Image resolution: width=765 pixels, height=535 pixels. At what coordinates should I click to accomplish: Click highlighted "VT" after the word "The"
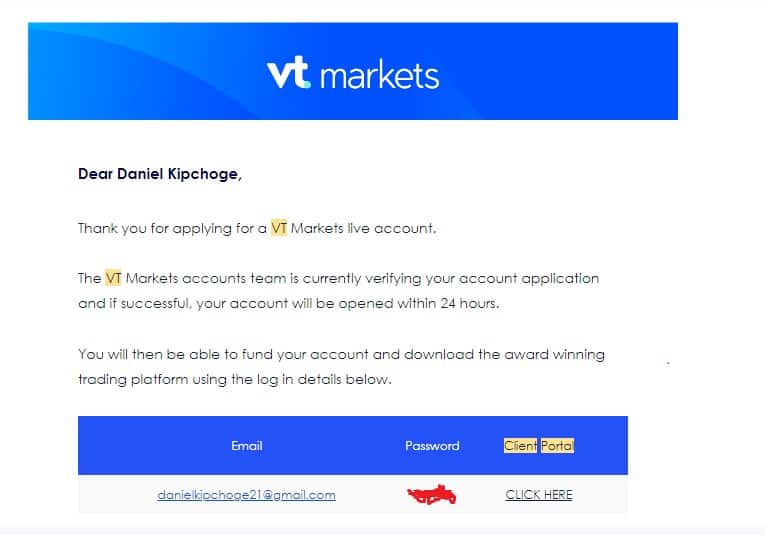click(113, 278)
